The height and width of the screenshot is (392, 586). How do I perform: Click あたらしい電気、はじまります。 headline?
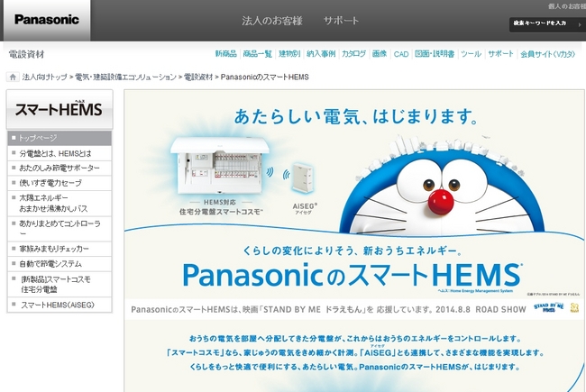point(356,116)
